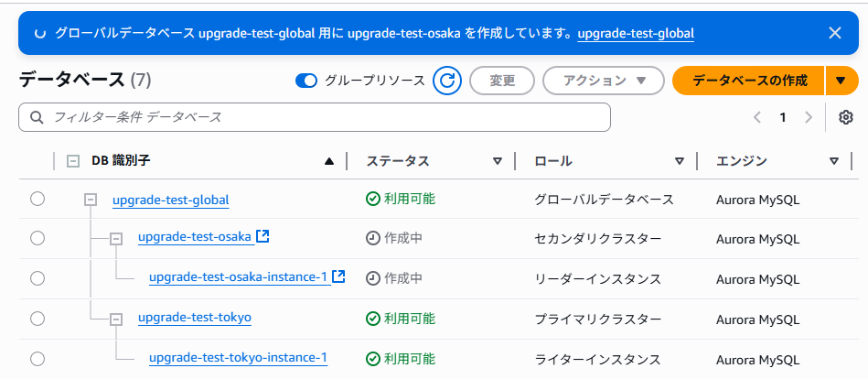Image resolution: width=868 pixels, height=379 pixels.
Task: Refresh the database list
Action: (447, 81)
